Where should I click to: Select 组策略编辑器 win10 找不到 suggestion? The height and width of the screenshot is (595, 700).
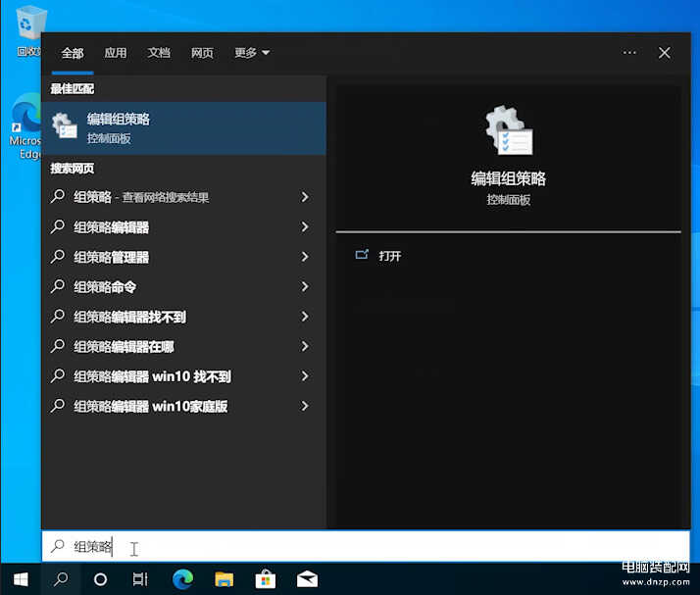[x=184, y=376]
